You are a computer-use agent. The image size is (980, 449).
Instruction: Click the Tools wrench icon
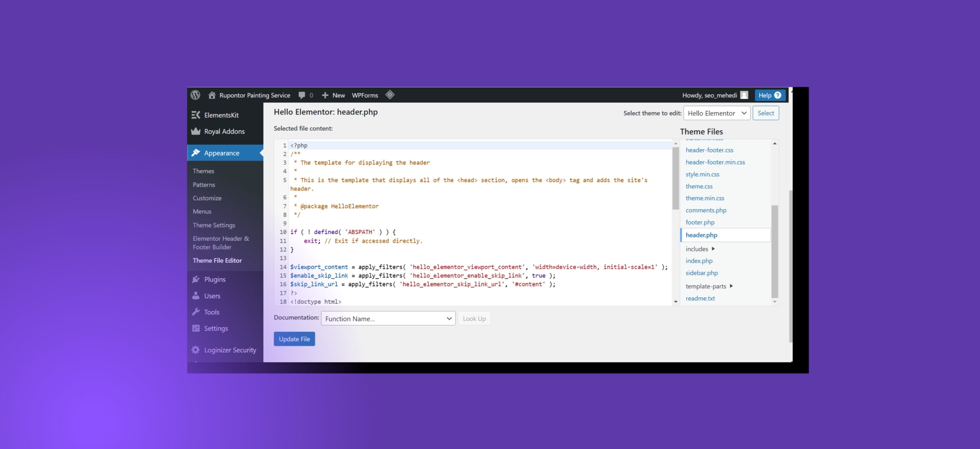pos(196,312)
